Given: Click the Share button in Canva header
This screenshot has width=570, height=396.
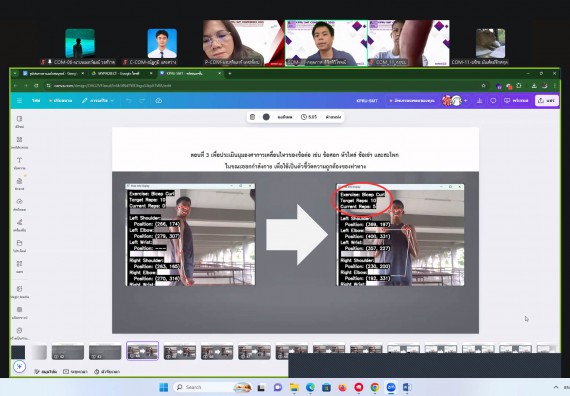Looking at the screenshot, I should click(547, 100).
